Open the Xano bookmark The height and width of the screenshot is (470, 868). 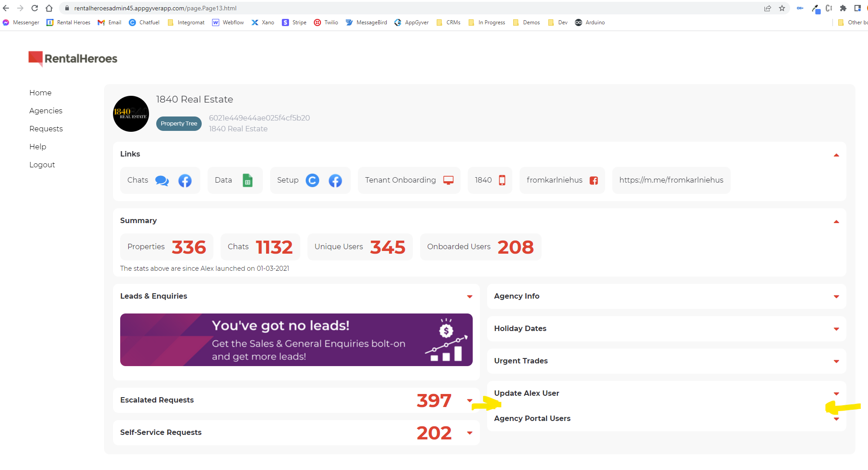(263, 22)
